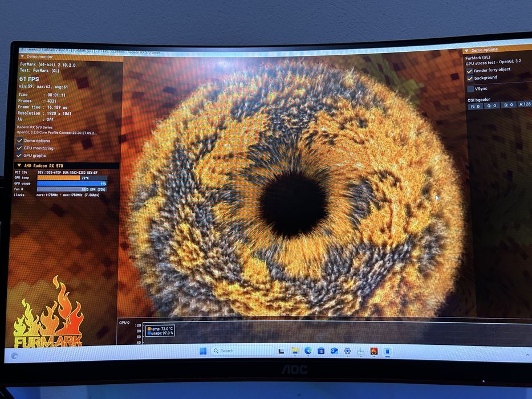Click the Frames 4331 value

pos(52,101)
